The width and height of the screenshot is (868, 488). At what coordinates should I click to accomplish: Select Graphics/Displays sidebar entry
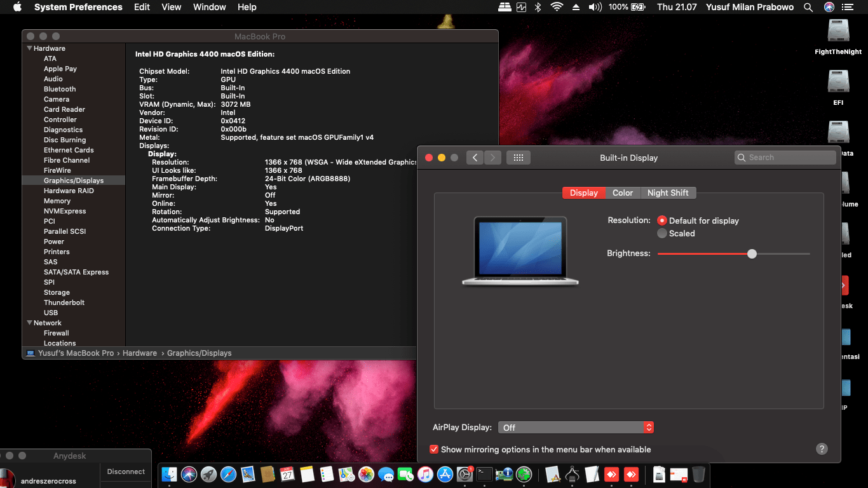(74, 180)
